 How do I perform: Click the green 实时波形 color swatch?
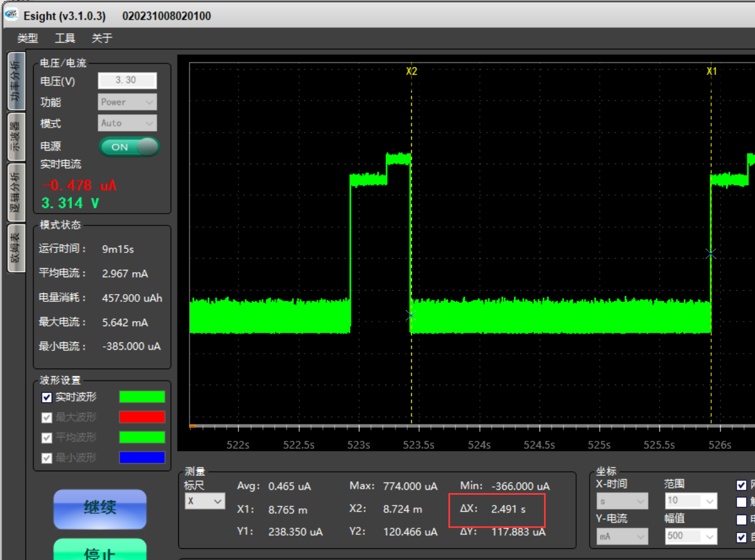[142, 397]
